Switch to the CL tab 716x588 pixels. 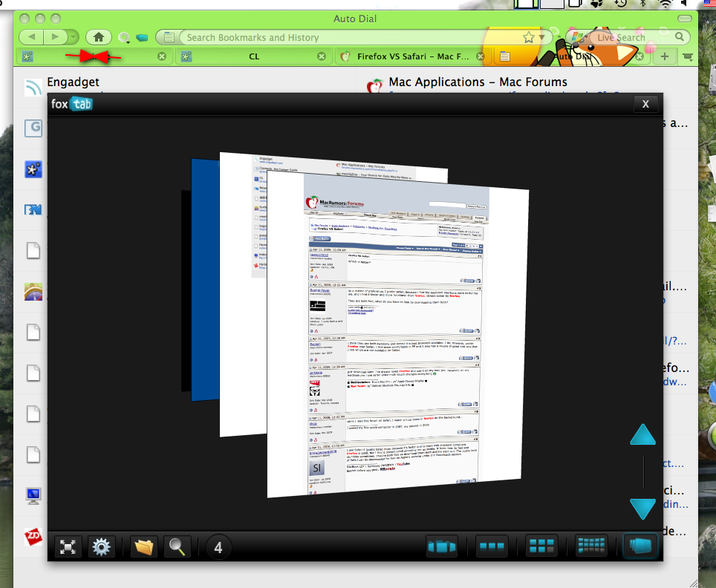[x=254, y=56]
